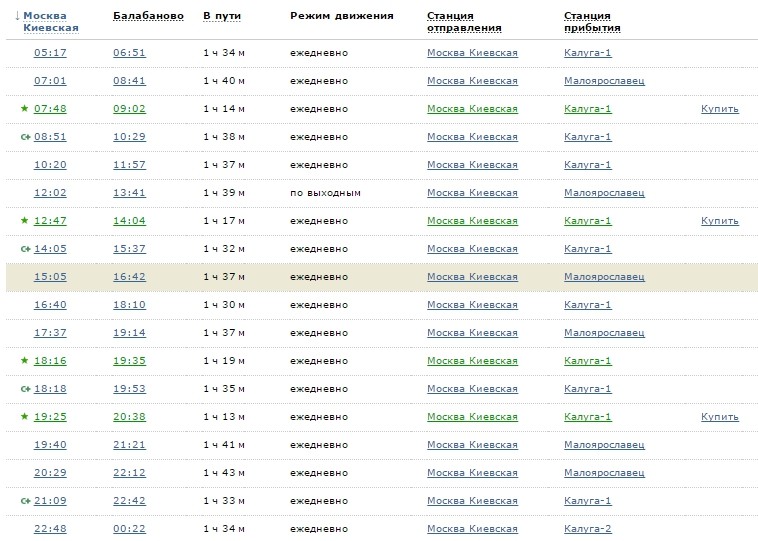The image size is (758, 541).
Task: Open the Калуга-2 arrival station link
Action: pyautogui.click(x=587, y=528)
